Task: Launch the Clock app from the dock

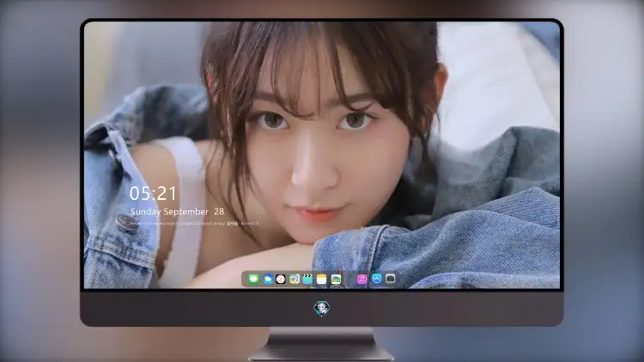Action: [281, 279]
